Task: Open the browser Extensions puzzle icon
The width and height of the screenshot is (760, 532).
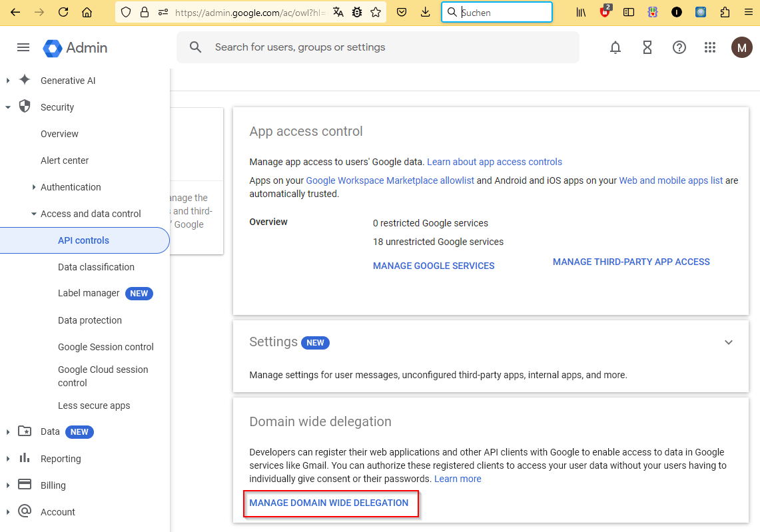Action: pyautogui.click(x=725, y=12)
